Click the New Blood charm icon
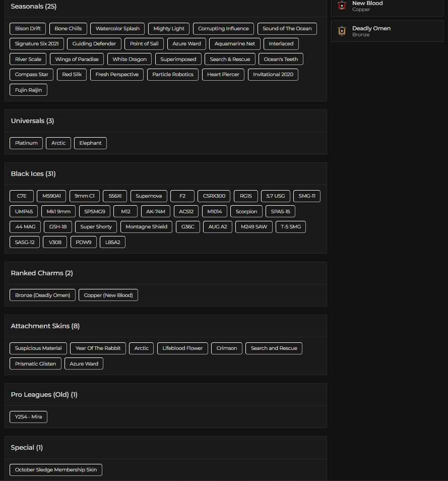The image size is (448, 481). [x=342, y=6]
